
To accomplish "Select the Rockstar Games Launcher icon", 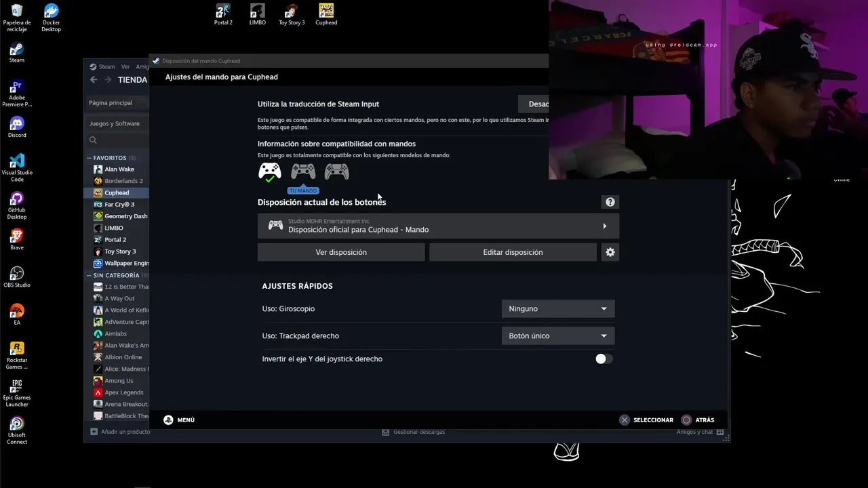I will 17,355.
